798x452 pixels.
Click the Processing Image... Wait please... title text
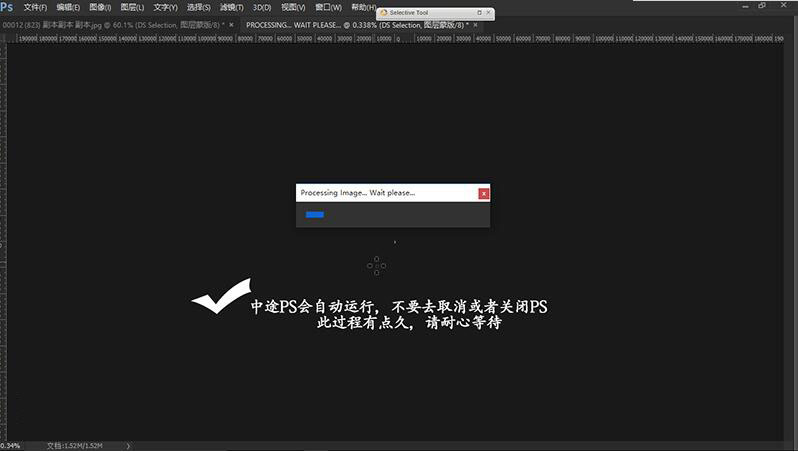tap(357, 193)
